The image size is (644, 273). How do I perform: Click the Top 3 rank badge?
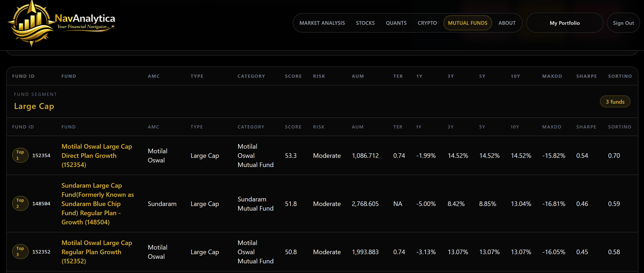pos(20,251)
